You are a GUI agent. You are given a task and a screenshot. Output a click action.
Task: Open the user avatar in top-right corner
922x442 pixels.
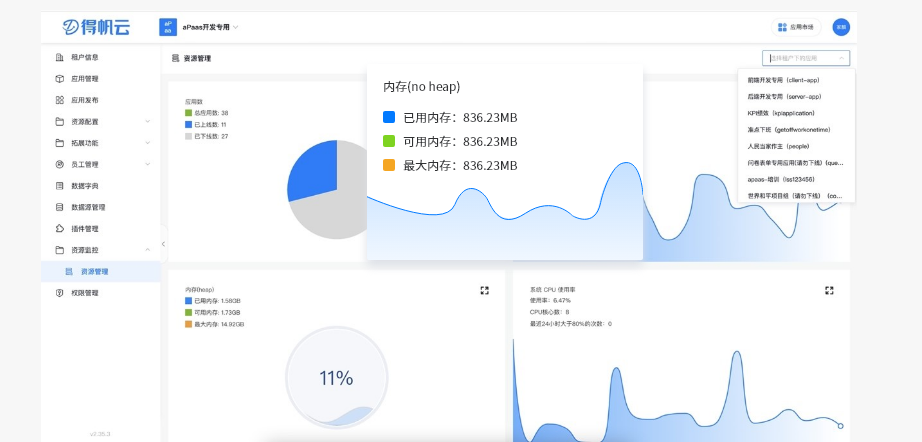coord(841,27)
